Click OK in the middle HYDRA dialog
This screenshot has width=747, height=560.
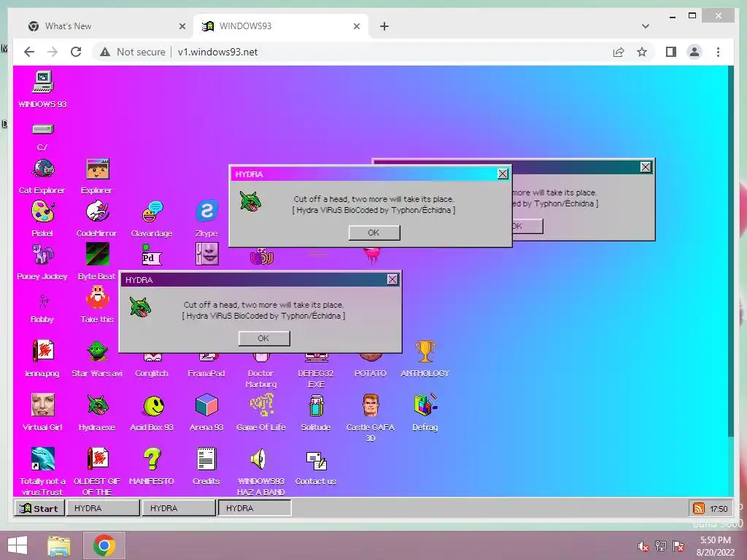pyautogui.click(x=374, y=233)
